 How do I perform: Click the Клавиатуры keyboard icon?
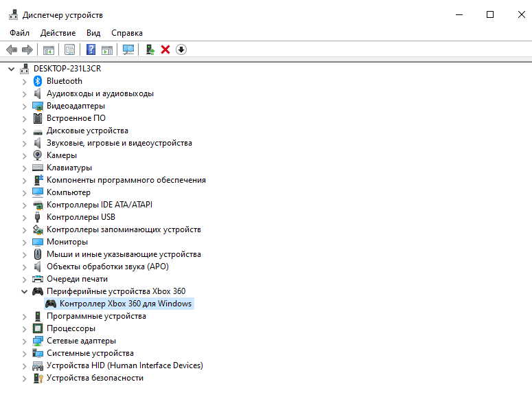point(38,168)
